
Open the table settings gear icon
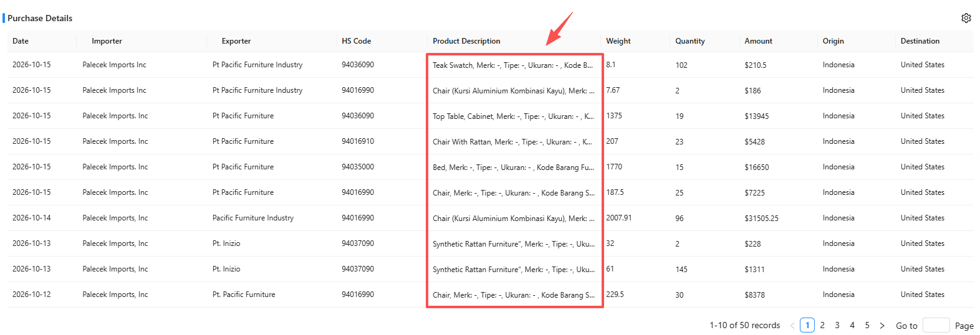(966, 18)
